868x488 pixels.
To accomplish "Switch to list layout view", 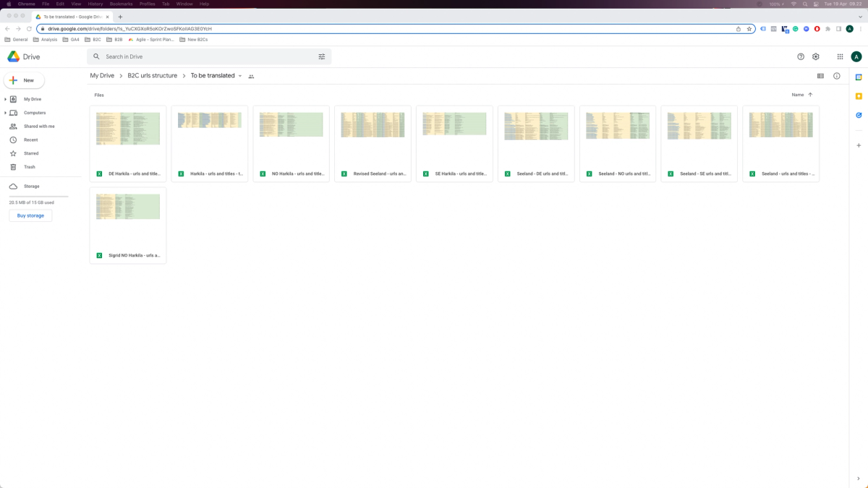I will click(820, 76).
